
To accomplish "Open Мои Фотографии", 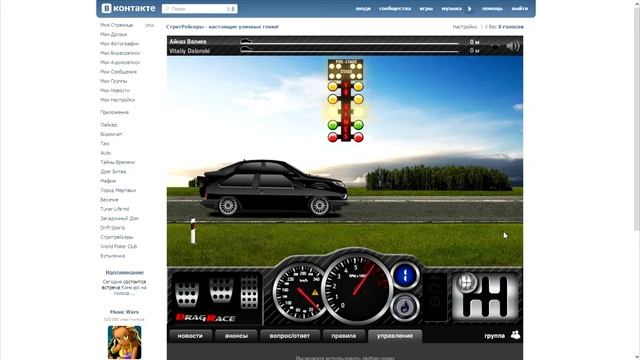I will point(120,44).
